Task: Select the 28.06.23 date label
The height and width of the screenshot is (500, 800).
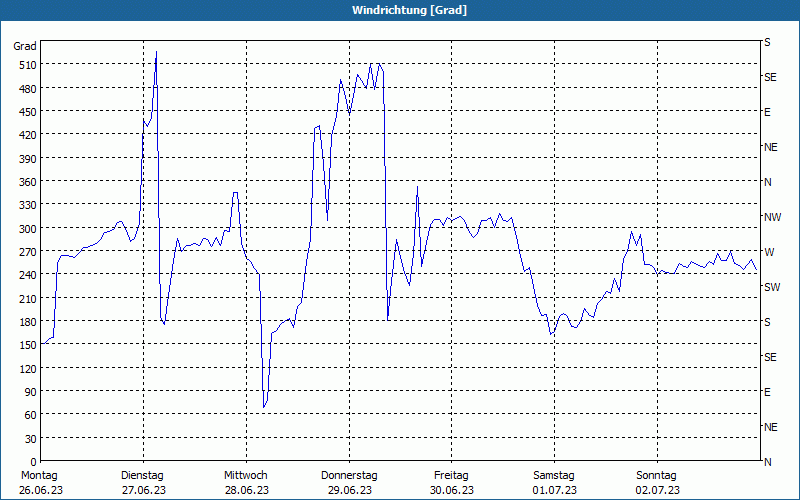Action: point(246,490)
